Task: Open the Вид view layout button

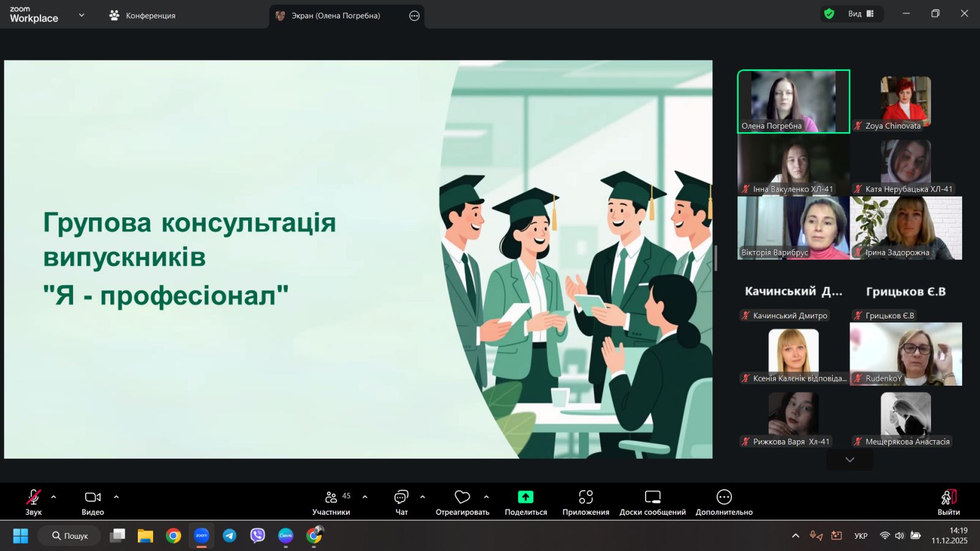Action: [x=861, y=14]
